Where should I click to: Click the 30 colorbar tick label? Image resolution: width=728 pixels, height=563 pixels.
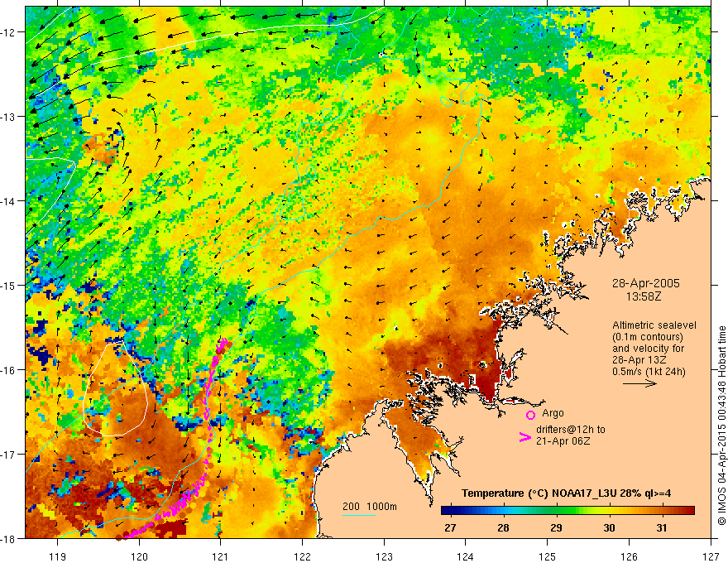[x=609, y=527]
